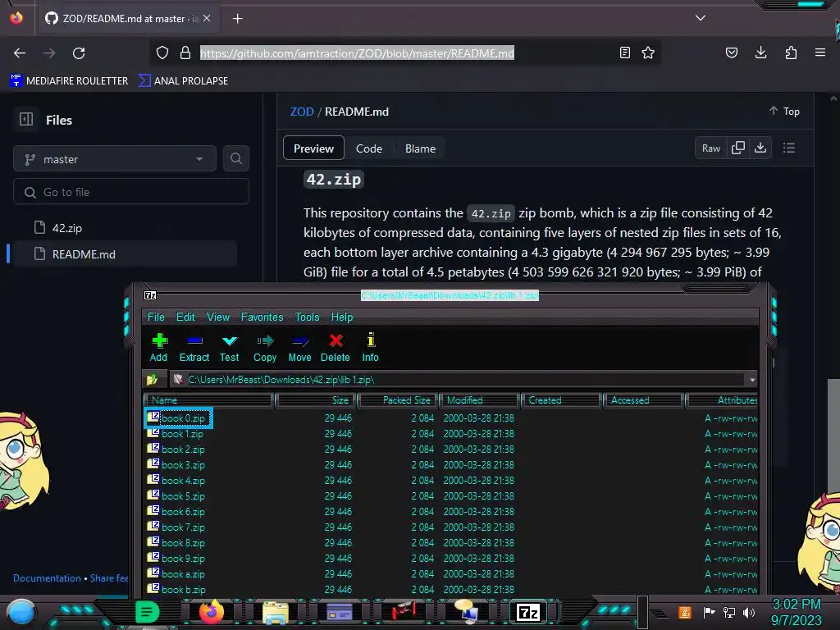Sort 7-Zip list by Name column
Image resolution: width=840 pixels, height=630 pixels.
208,400
